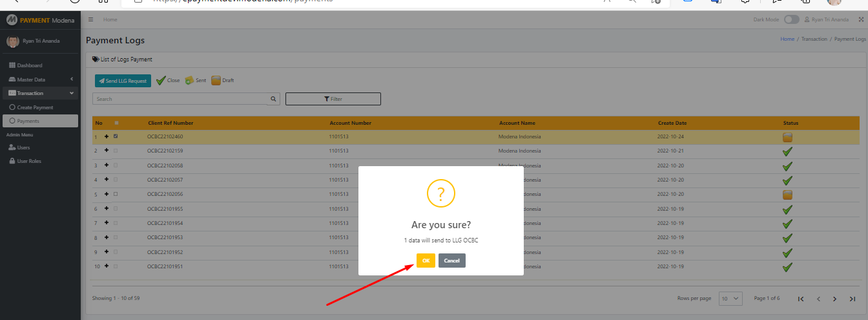868x320 pixels.
Task: Click into the Search input field
Action: pyautogui.click(x=180, y=99)
